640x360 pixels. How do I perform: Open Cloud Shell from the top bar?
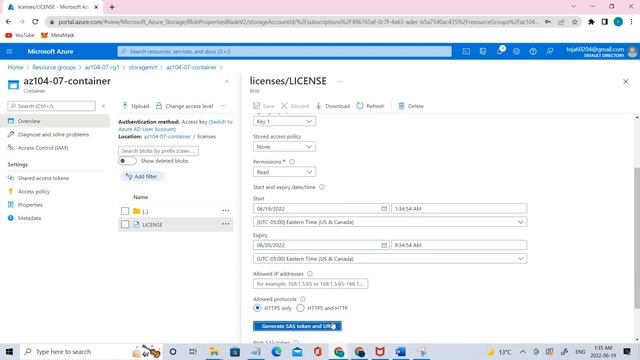[x=466, y=51]
